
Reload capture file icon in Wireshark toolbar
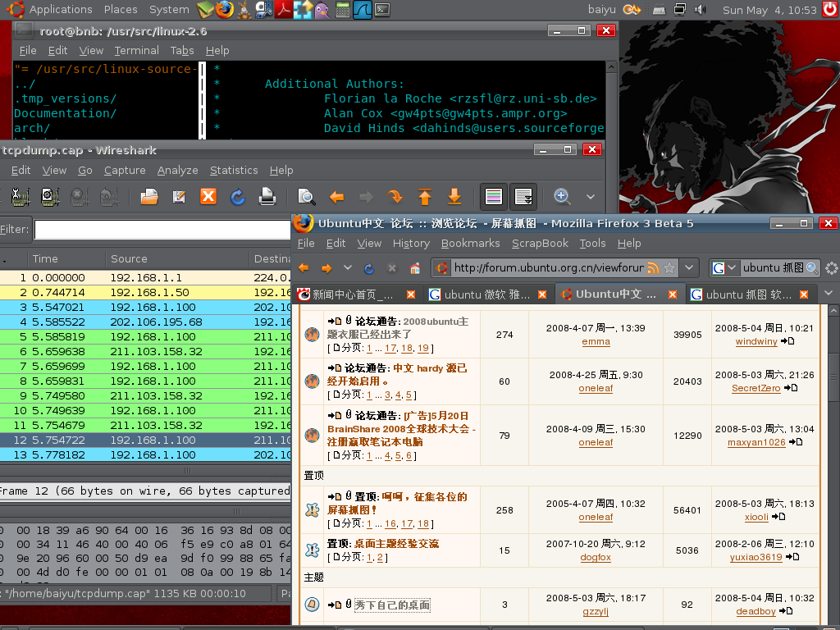[238, 197]
